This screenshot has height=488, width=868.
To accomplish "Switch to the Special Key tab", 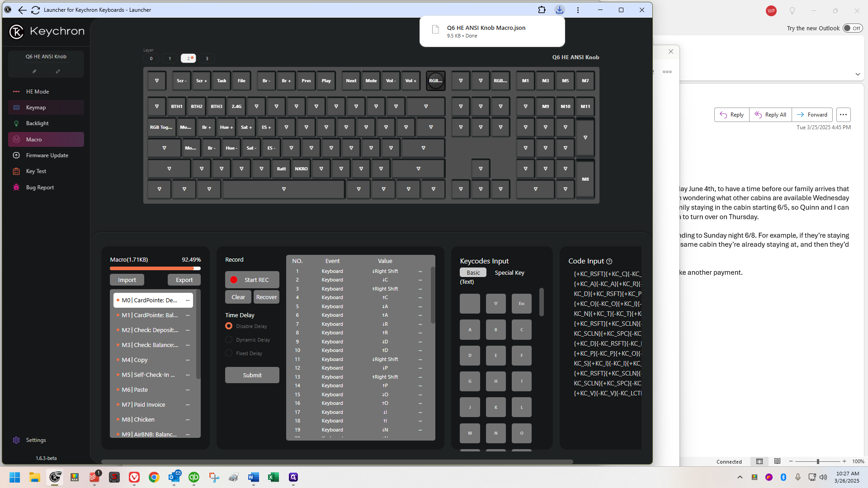I will [x=509, y=273].
